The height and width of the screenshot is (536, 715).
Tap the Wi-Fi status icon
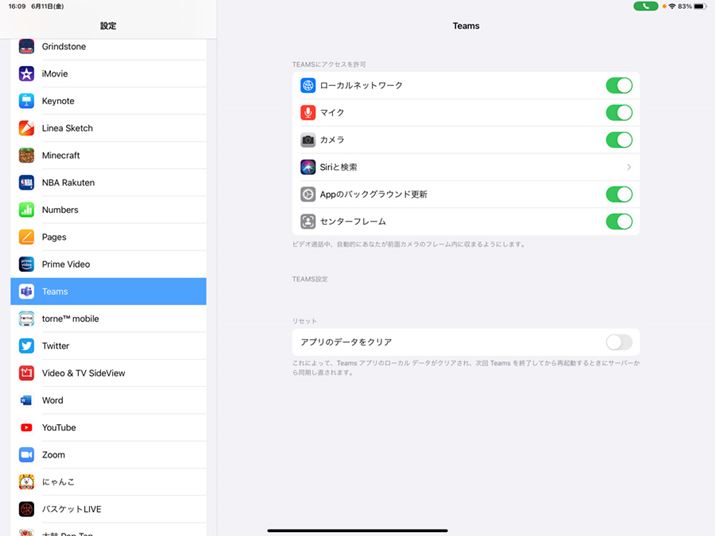(x=672, y=6)
